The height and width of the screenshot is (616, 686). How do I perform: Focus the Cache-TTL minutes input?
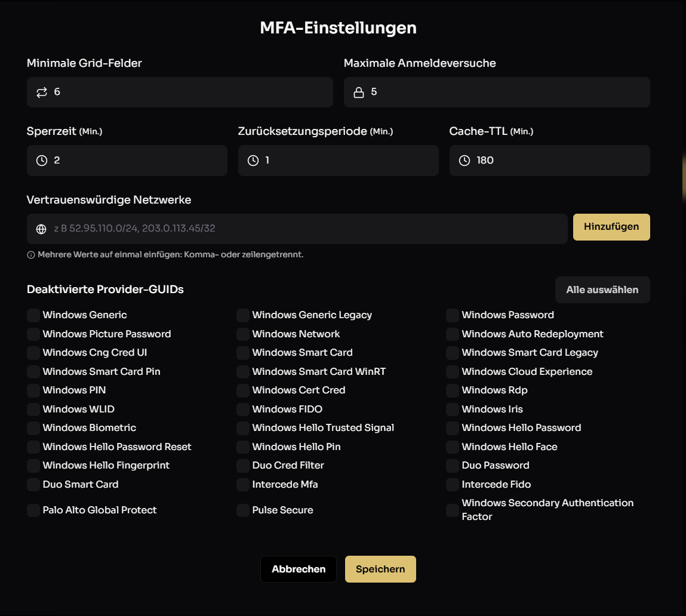point(549,161)
